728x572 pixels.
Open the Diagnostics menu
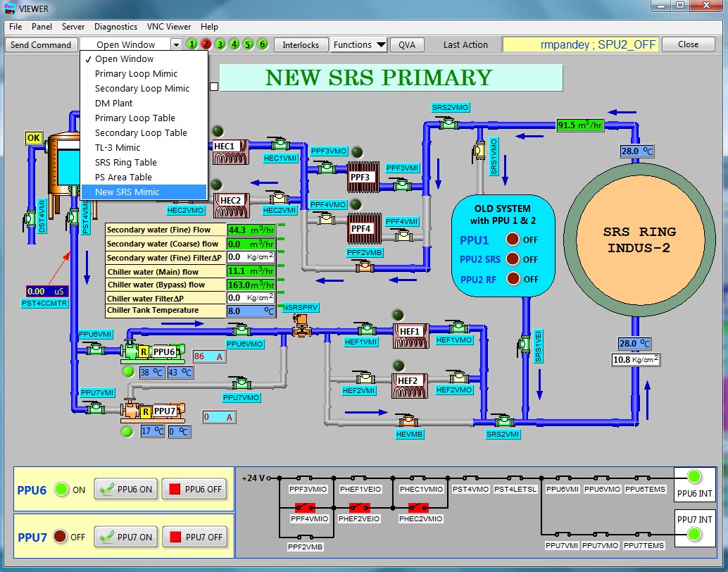[x=115, y=27]
